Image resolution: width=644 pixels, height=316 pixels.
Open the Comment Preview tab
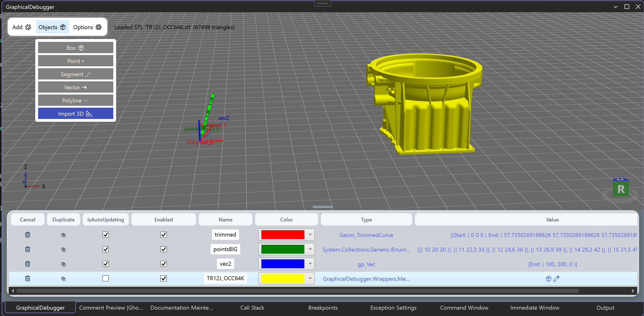(x=111, y=308)
